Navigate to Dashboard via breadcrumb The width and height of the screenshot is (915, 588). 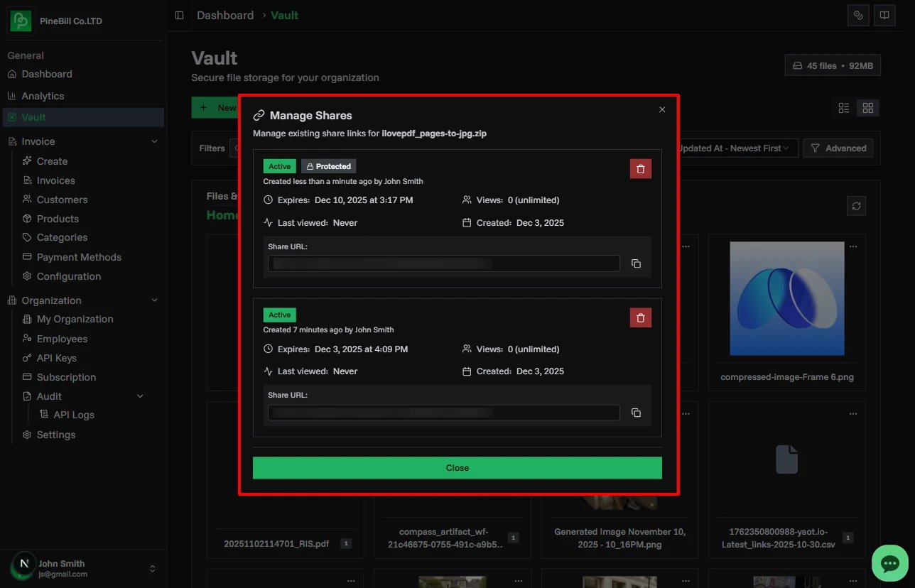point(224,14)
